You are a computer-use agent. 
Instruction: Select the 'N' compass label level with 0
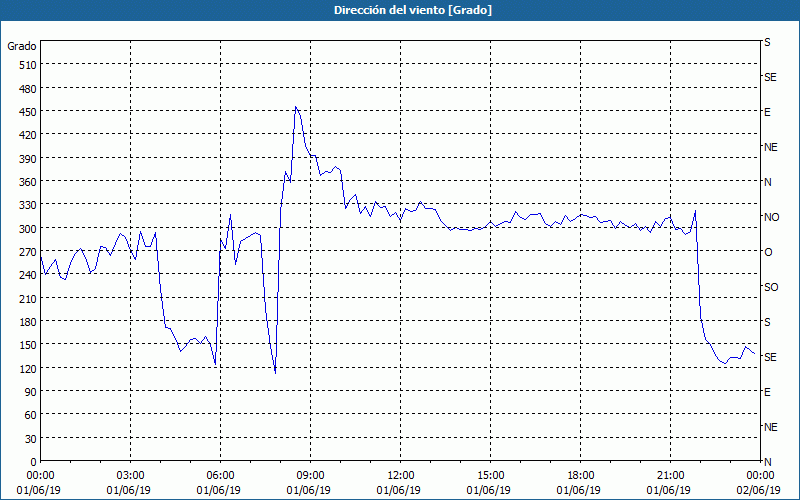tap(767, 462)
